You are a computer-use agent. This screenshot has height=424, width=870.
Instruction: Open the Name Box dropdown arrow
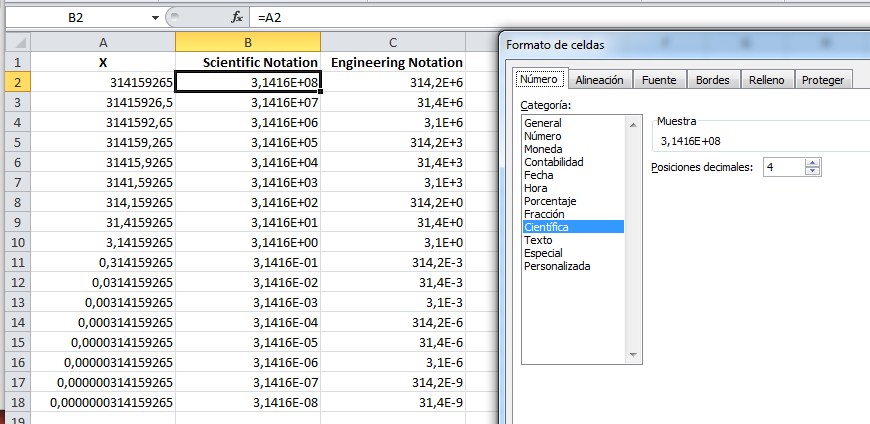coord(155,18)
